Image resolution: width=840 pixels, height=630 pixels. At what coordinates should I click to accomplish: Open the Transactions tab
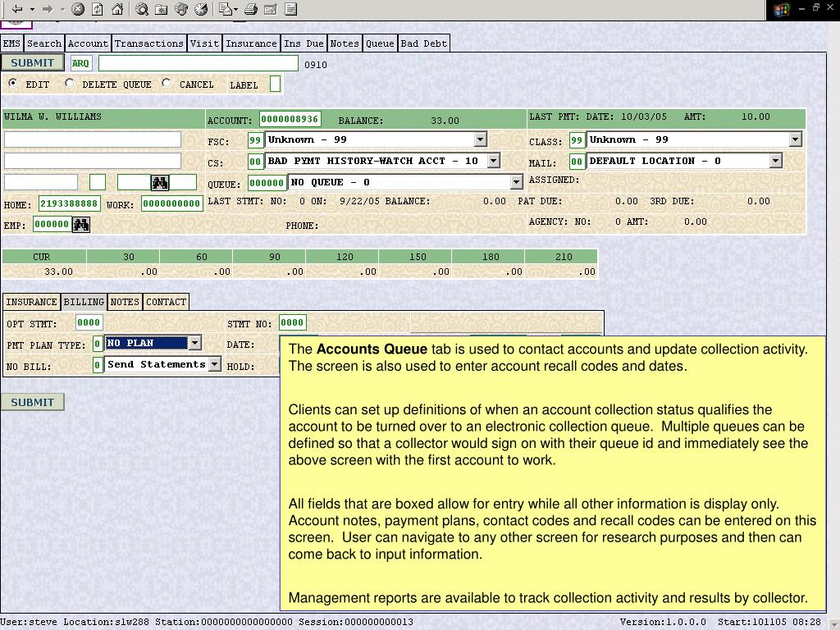(149, 43)
